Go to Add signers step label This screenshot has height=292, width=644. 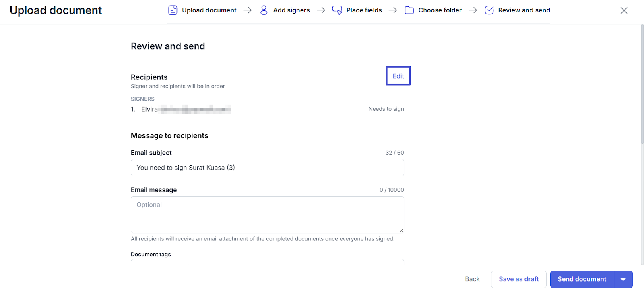[291, 10]
